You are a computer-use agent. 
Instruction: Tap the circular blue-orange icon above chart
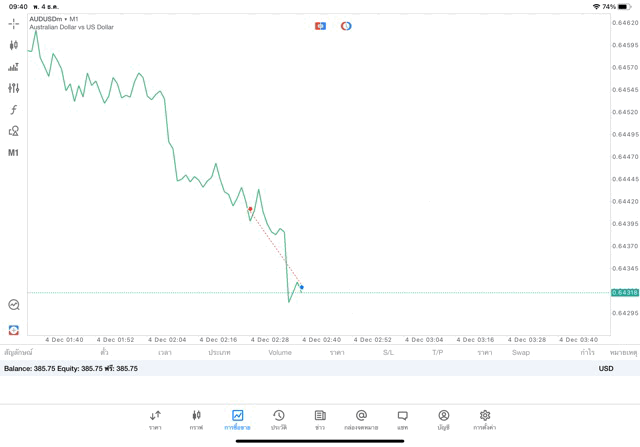click(346, 26)
